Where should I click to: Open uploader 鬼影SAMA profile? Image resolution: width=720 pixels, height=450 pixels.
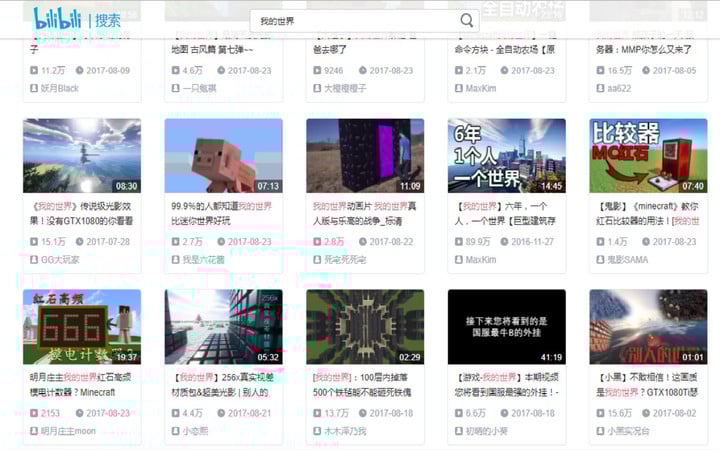(628, 260)
